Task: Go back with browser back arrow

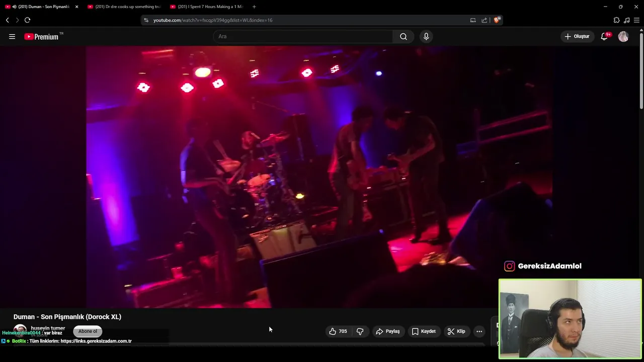Action: pyautogui.click(x=8, y=20)
